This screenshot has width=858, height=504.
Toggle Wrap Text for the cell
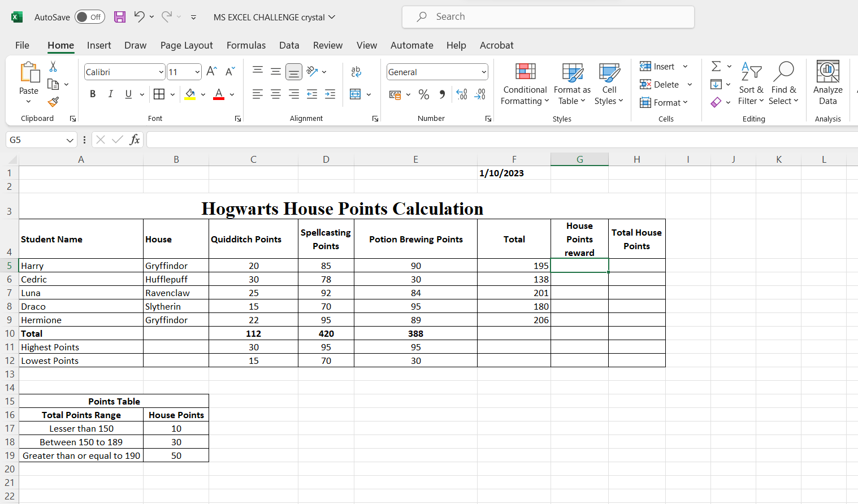click(x=355, y=71)
